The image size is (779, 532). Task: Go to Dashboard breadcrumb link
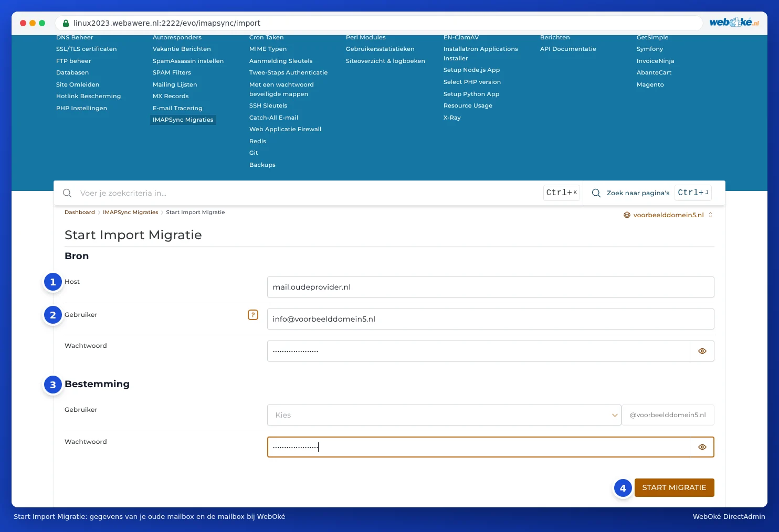(x=80, y=212)
